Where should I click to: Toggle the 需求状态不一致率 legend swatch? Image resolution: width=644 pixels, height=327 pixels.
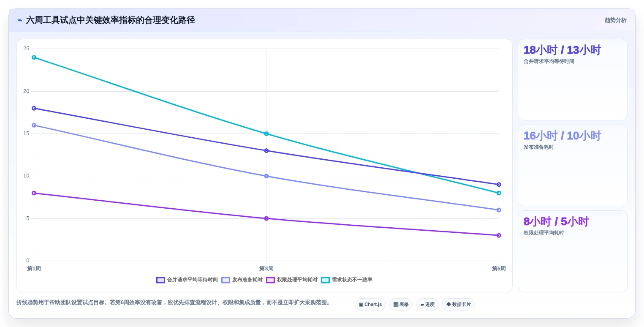325,280
